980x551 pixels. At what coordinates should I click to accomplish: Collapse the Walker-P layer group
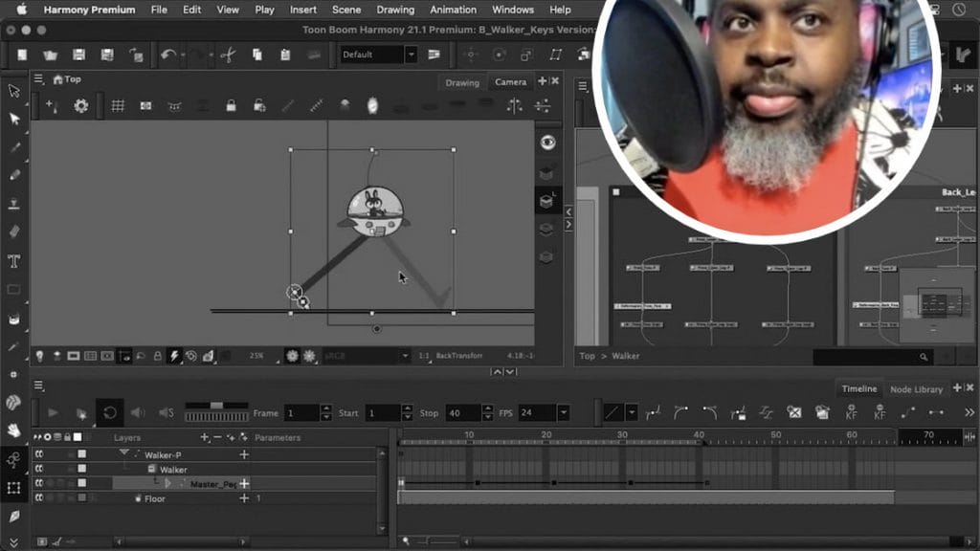[x=125, y=454]
